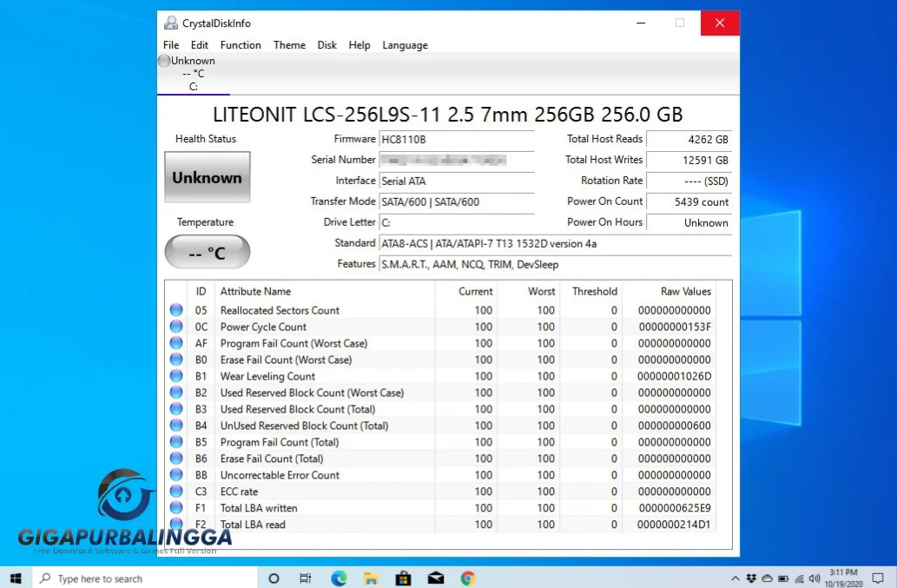Click the blurred Serial Number field
897x588 pixels.
(457, 160)
